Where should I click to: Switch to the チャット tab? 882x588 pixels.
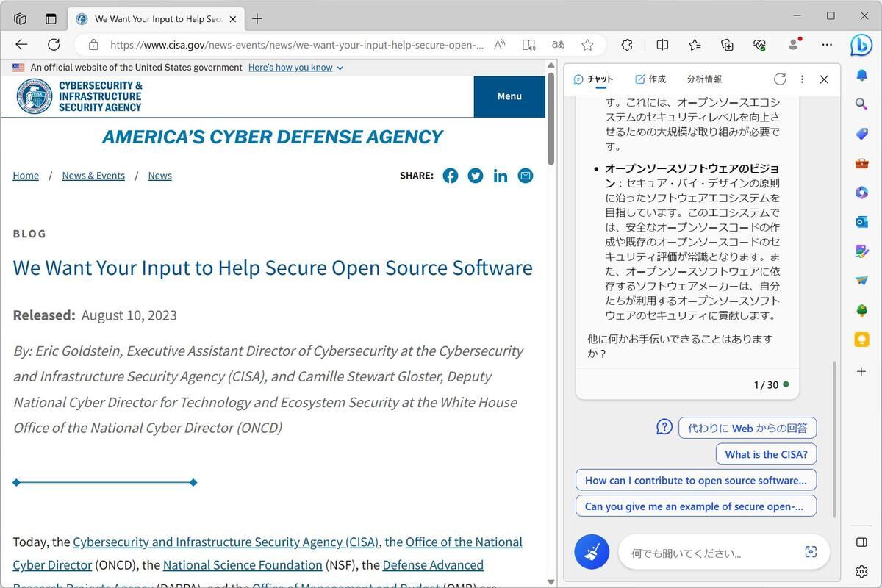pos(593,79)
